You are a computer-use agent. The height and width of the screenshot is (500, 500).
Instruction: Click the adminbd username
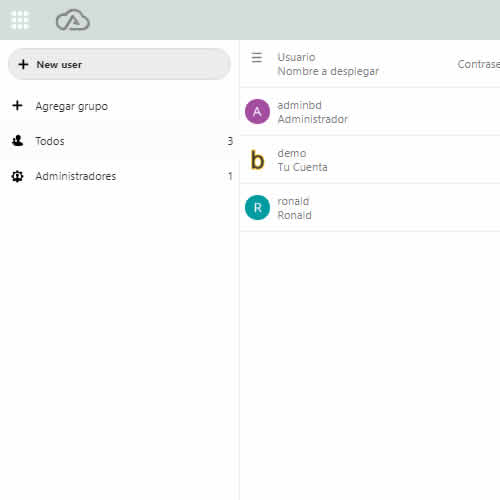click(x=299, y=105)
